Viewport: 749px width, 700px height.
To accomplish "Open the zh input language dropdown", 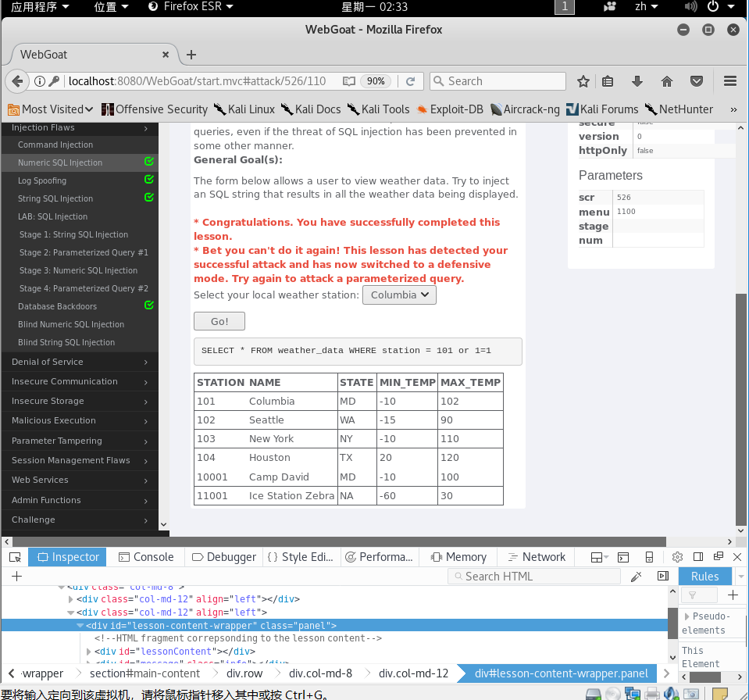I will [x=647, y=7].
